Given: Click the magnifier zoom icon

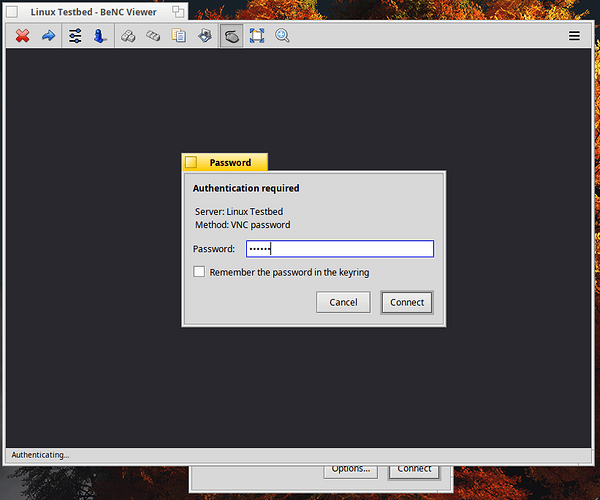Looking at the screenshot, I should [282, 36].
